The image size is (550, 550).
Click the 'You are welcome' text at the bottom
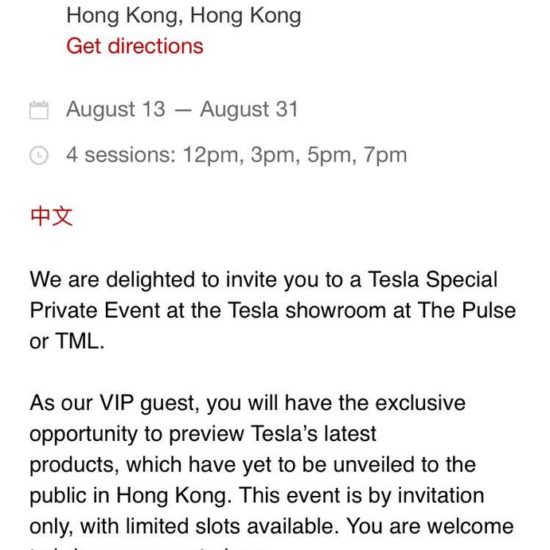pyautogui.click(x=430, y=526)
